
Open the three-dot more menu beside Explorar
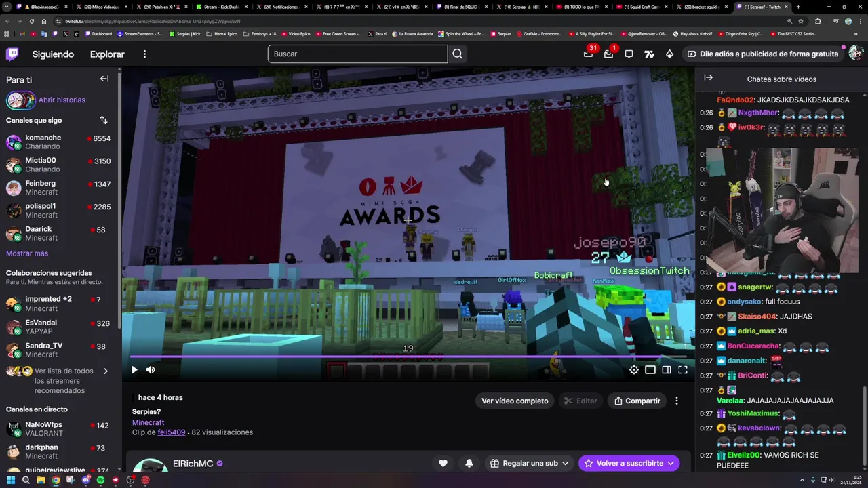[x=144, y=54]
